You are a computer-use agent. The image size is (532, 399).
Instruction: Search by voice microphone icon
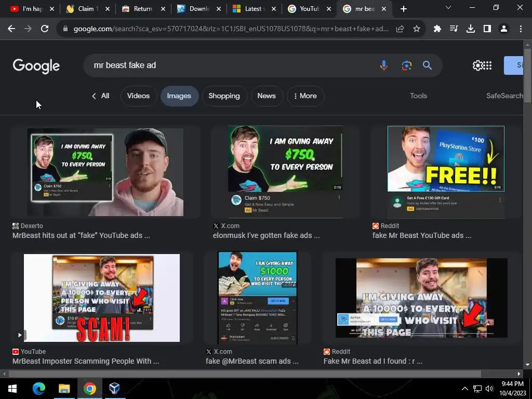[384, 65]
